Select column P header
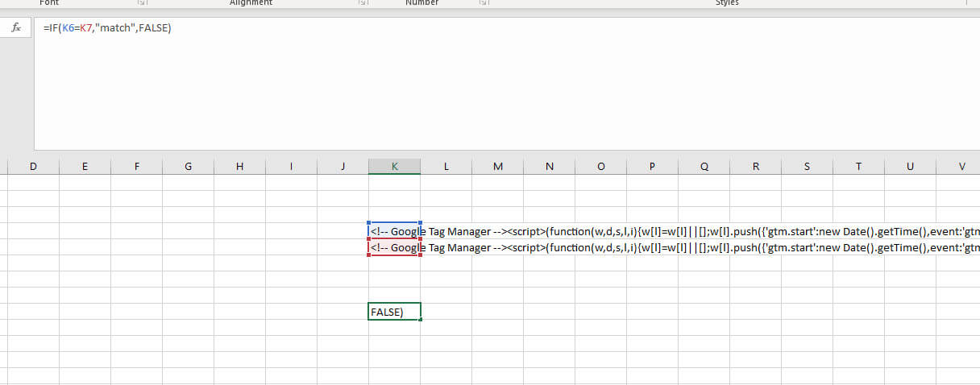 (652, 166)
